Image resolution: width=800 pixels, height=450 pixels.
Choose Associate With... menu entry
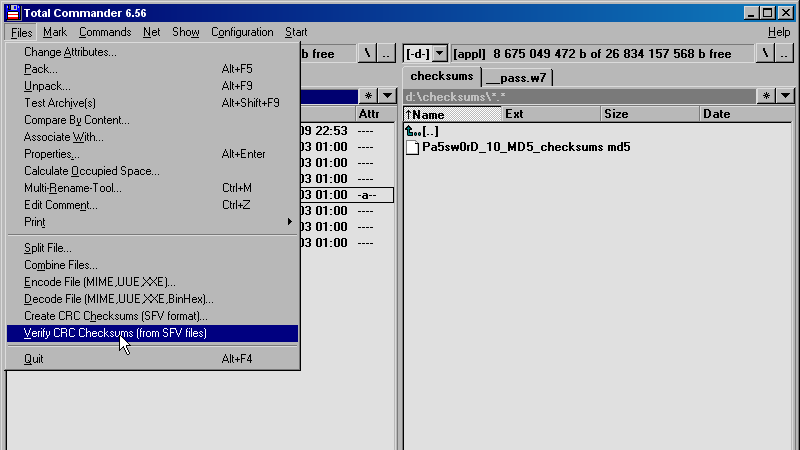153,137
